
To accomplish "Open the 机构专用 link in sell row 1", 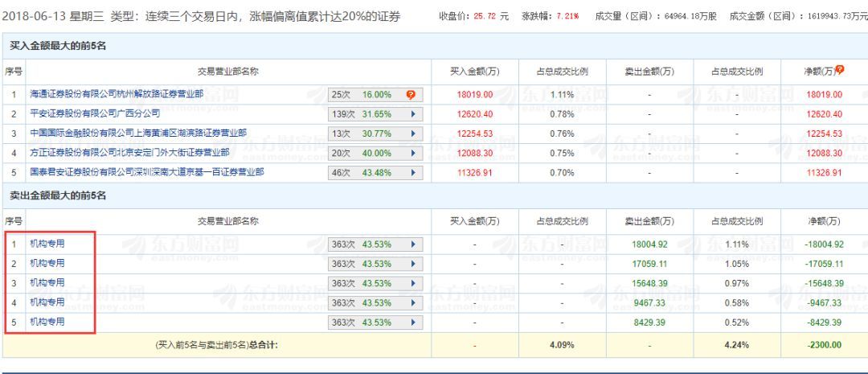I will click(47, 243).
